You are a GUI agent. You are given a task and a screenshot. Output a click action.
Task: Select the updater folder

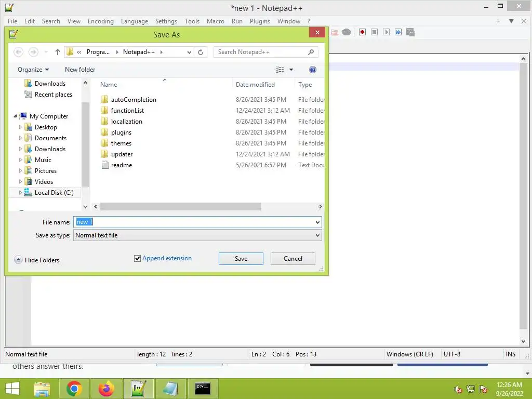point(122,154)
